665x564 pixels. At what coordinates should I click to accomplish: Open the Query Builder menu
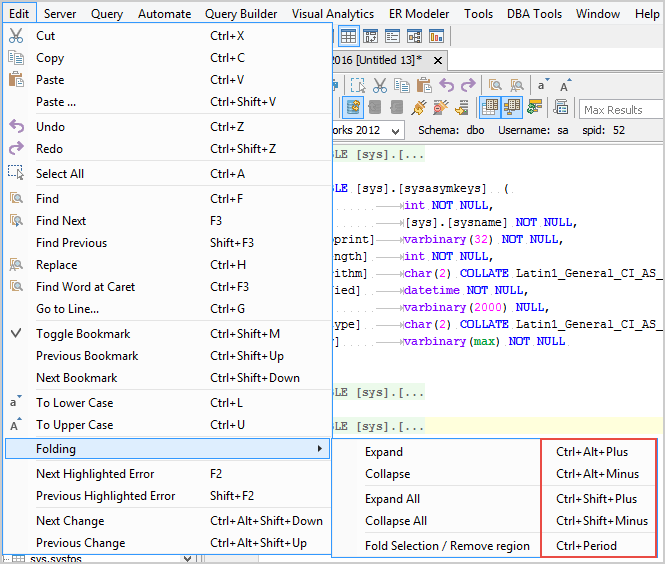[241, 14]
